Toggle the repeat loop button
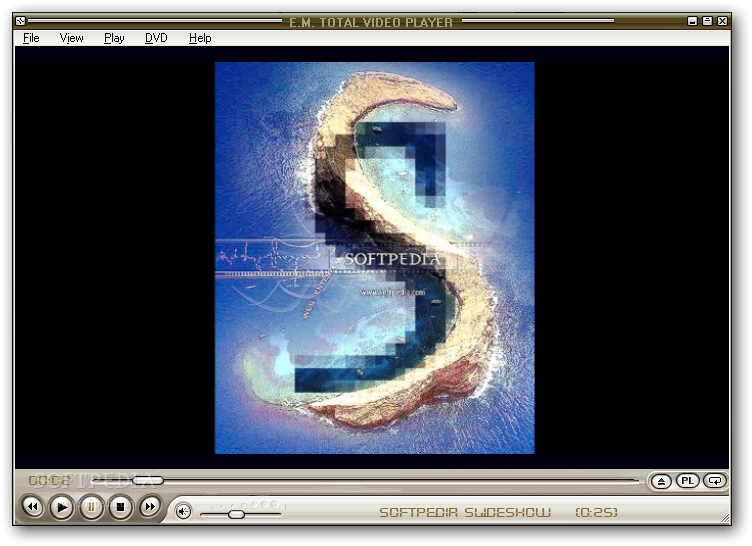 coord(715,481)
